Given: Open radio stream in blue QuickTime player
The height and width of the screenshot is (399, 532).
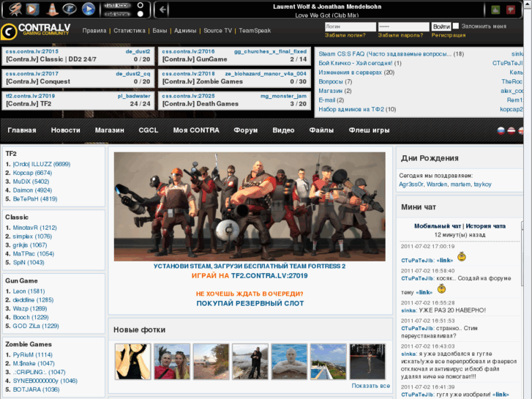Looking at the screenshot, I should [x=89, y=10].
